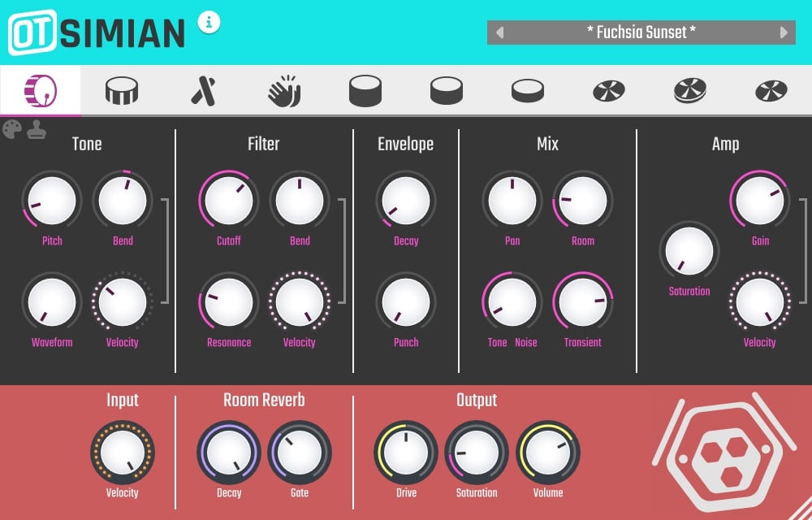Viewport: 812px width, 520px height.
Task: Click the Envelope Decay knob
Action: coord(406,201)
